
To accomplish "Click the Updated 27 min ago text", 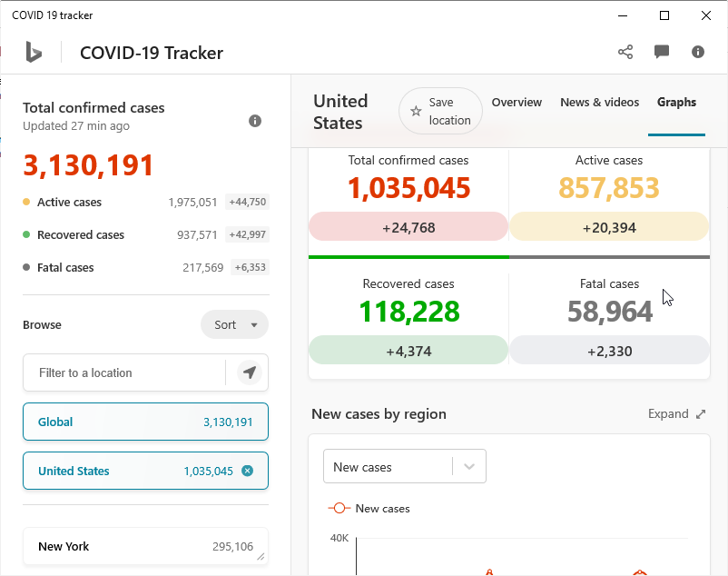I will (x=76, y=126).
